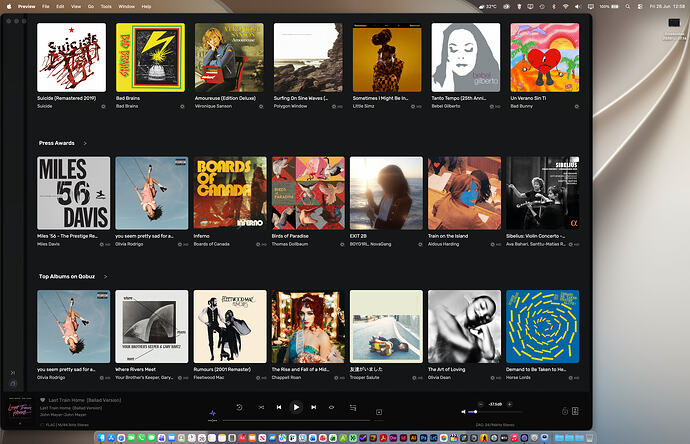Viewport: 690px width, 444px height.
Task: Favorite Last Train Home with heart icon
Action: coord(43,400)
